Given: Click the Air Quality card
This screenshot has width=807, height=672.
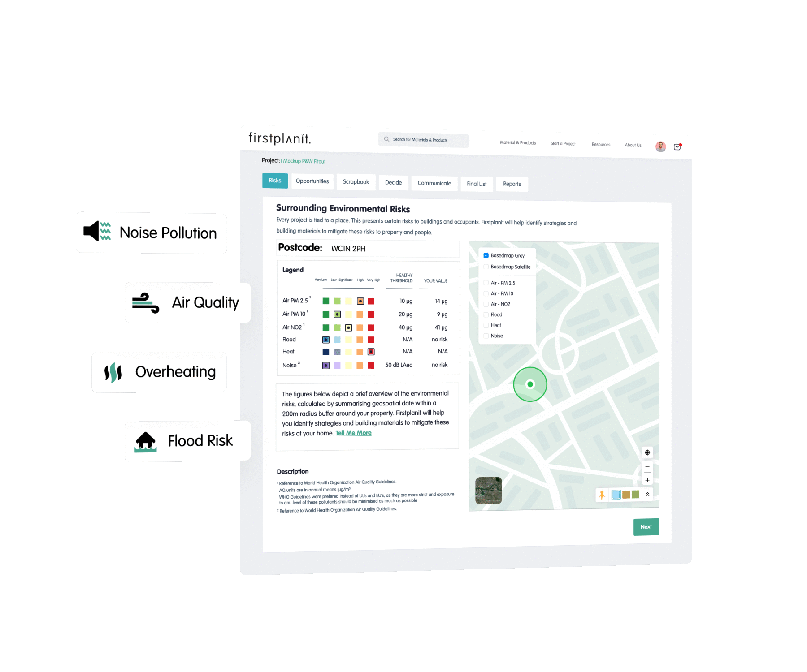Looking at the screenshot, I should click(187, 302).
